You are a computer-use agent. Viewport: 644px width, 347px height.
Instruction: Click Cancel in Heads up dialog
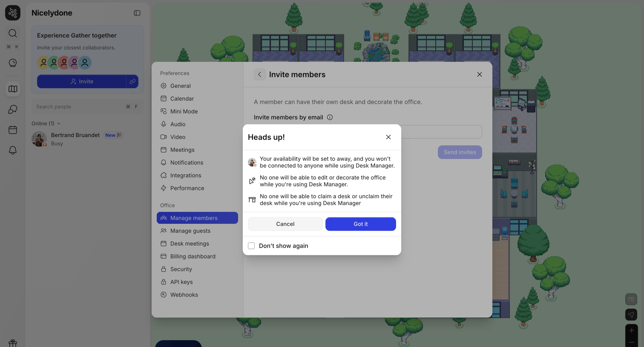pos(285,224)
